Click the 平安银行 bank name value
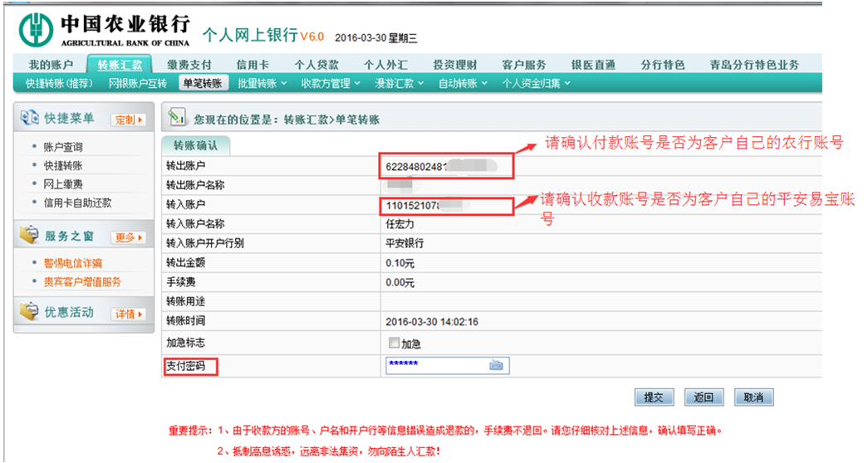868x463 pixels. pyautogui.click(x=405, y=243)
